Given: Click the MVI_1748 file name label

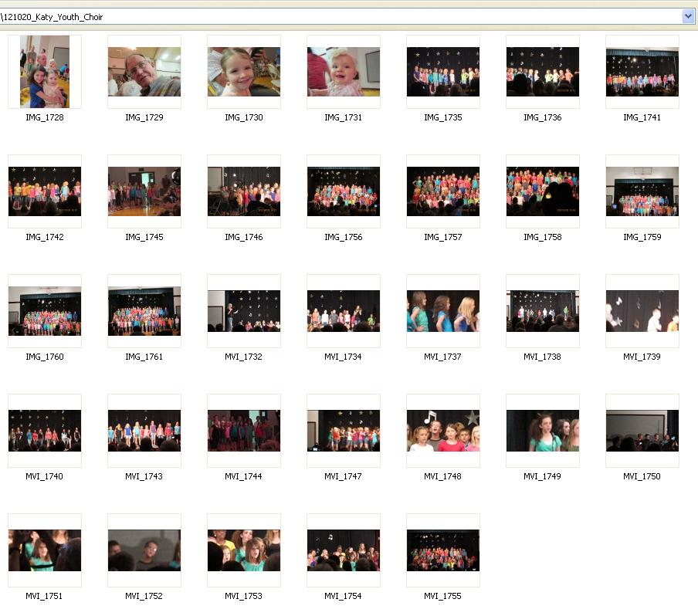Looking at the screenshot, I should tap(442, 477).
